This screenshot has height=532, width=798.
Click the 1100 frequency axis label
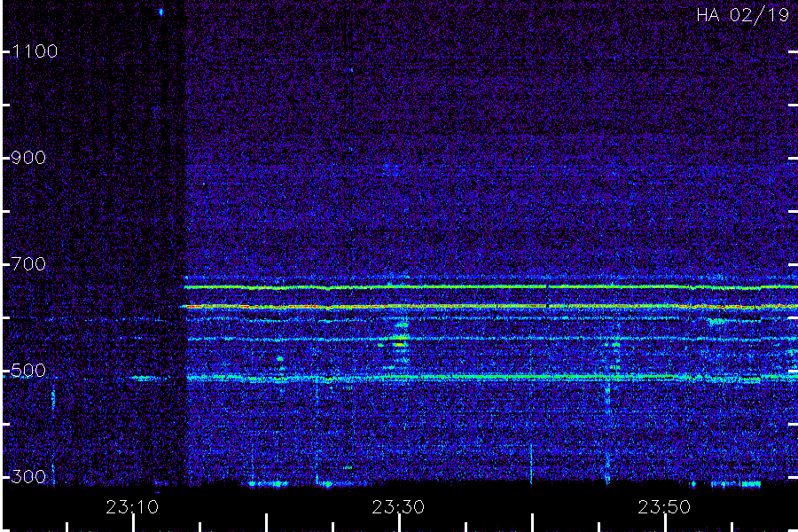tap(35, 51)
